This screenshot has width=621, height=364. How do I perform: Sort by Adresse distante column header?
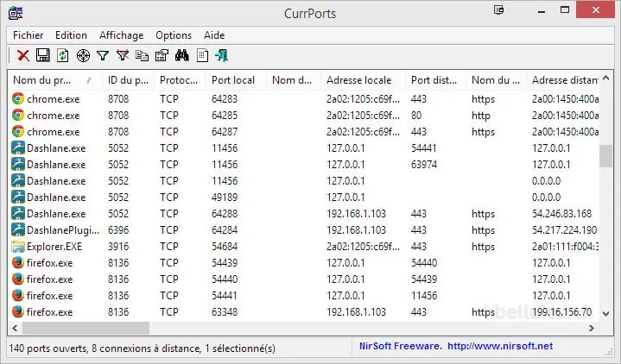[563, 80]
